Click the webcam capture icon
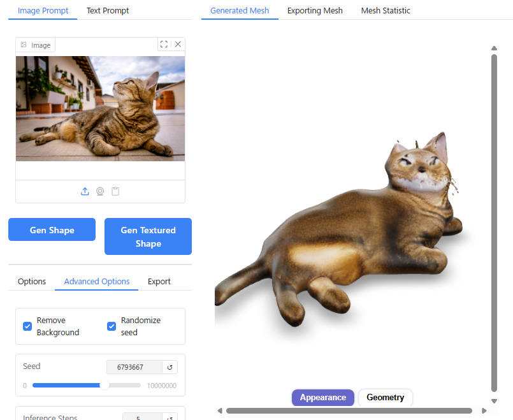Viewport: 513px width, 420px height. [x=100, y=191]
